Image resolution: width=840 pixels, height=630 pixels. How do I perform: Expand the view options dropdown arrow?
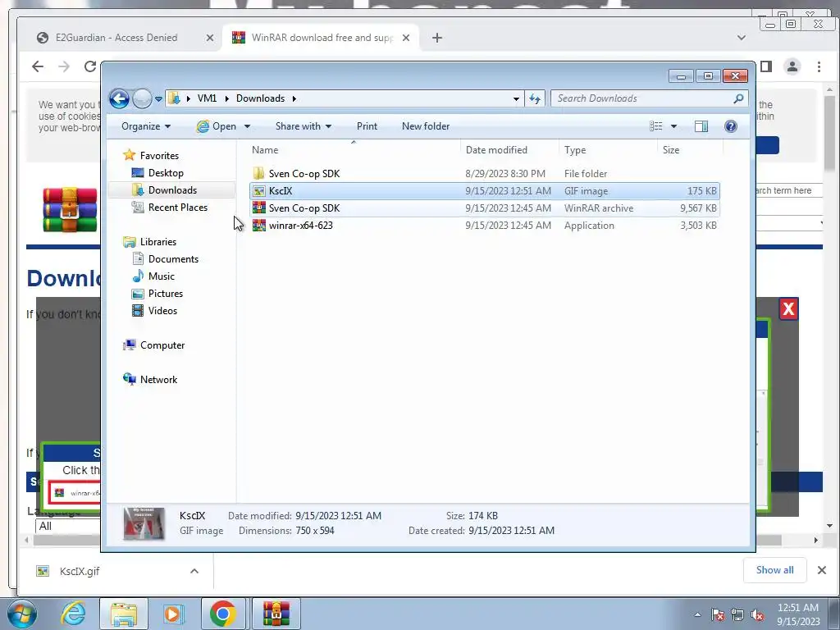(x=674, y=126)
